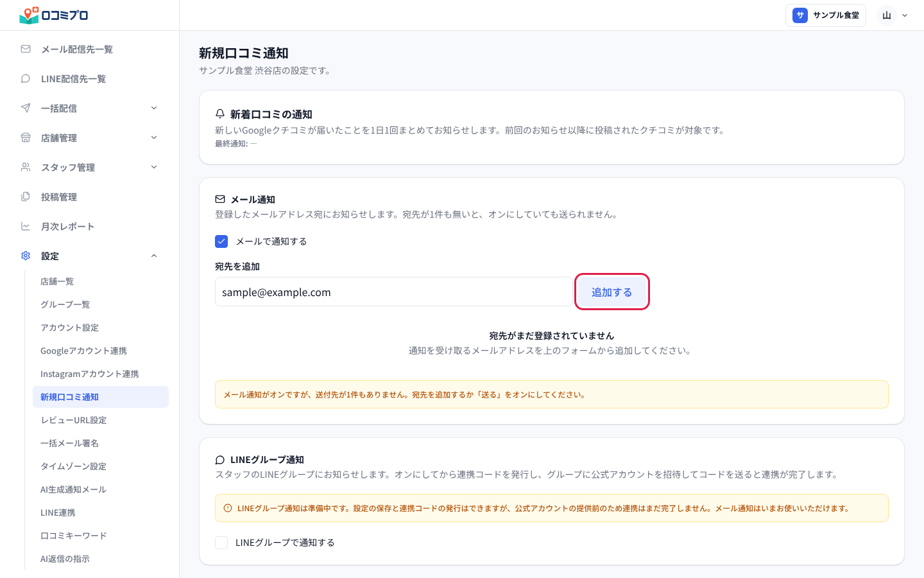Screen dimensions: 924x578
Task: Open アカウント設定 page
Action: (101, 328)
